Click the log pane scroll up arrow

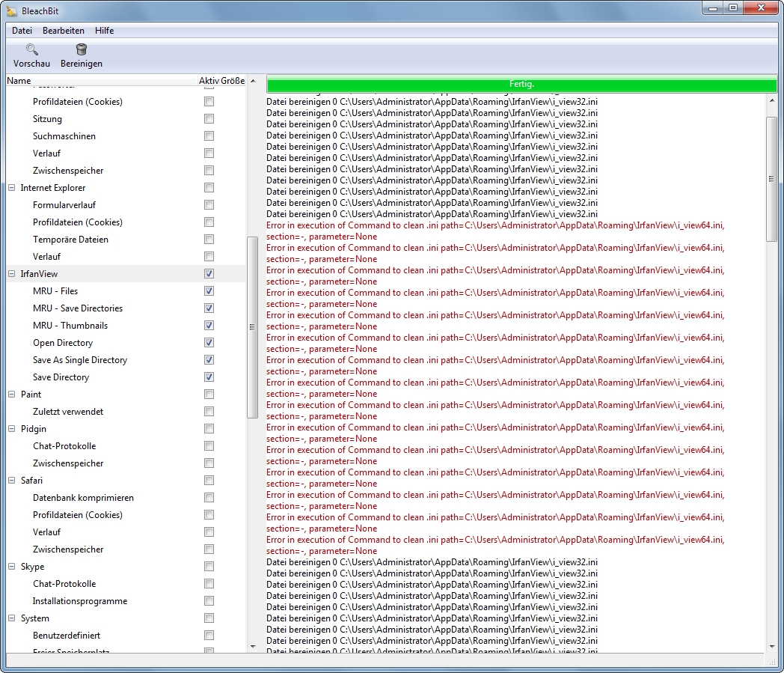[x=772, y=100]
